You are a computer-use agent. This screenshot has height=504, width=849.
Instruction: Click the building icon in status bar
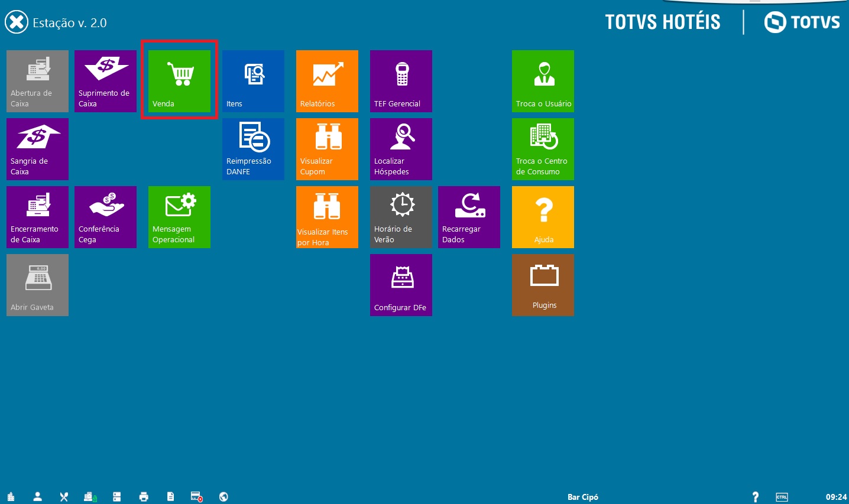(11, 497)
